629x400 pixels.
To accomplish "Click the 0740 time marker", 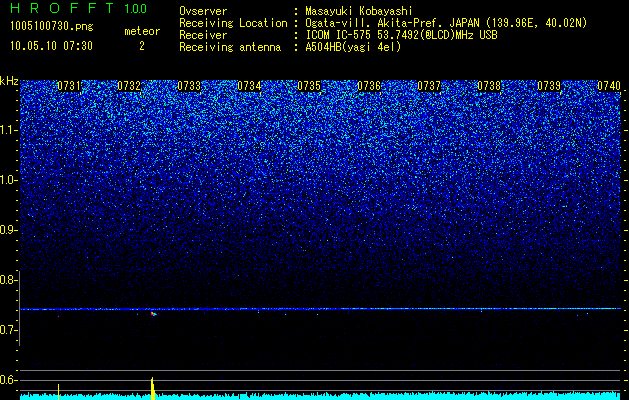I will click(609, 86).
